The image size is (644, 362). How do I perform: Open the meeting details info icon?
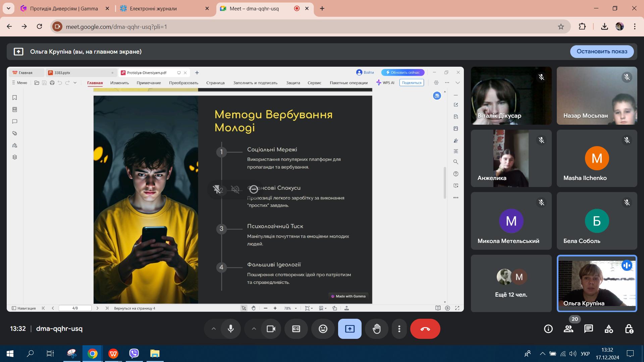tap(548, 329)
